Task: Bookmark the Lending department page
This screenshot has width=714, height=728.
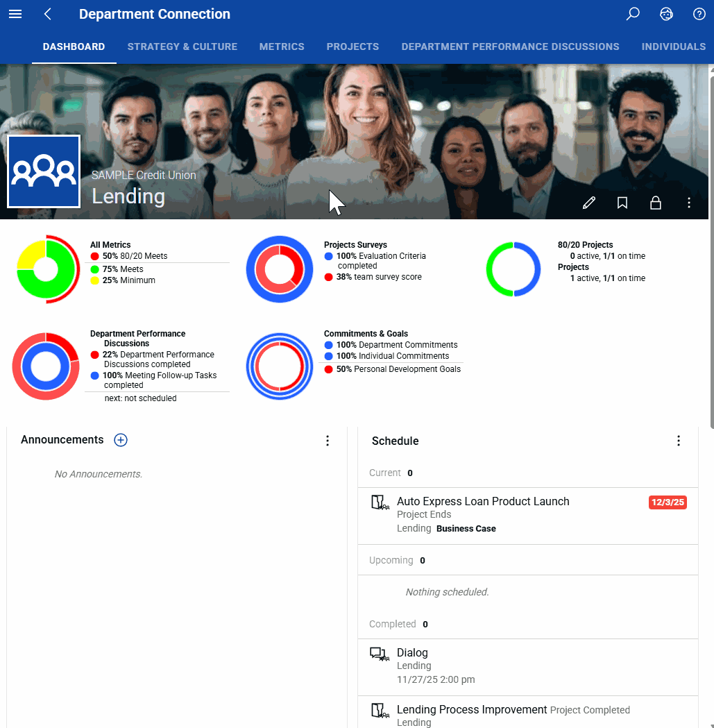Action: tap(622, 203)
